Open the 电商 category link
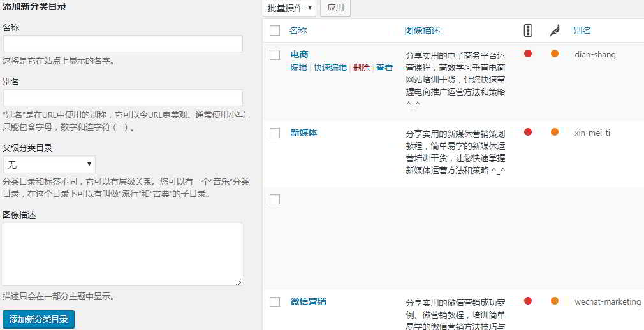This screenshot has height=330, width=644. point(299,55)
